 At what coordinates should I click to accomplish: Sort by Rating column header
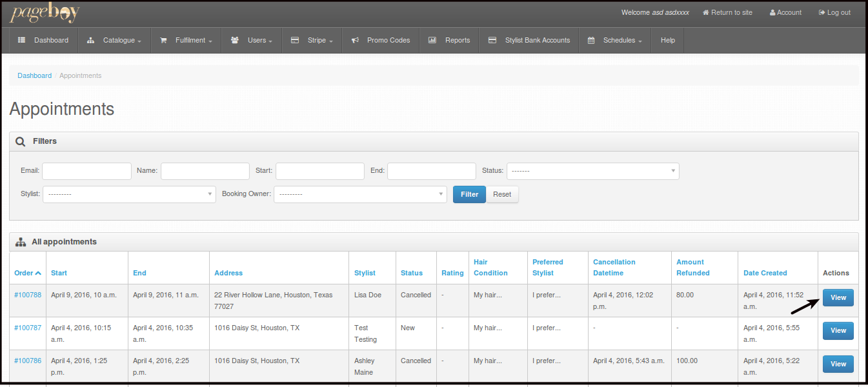tap(452, 273)
